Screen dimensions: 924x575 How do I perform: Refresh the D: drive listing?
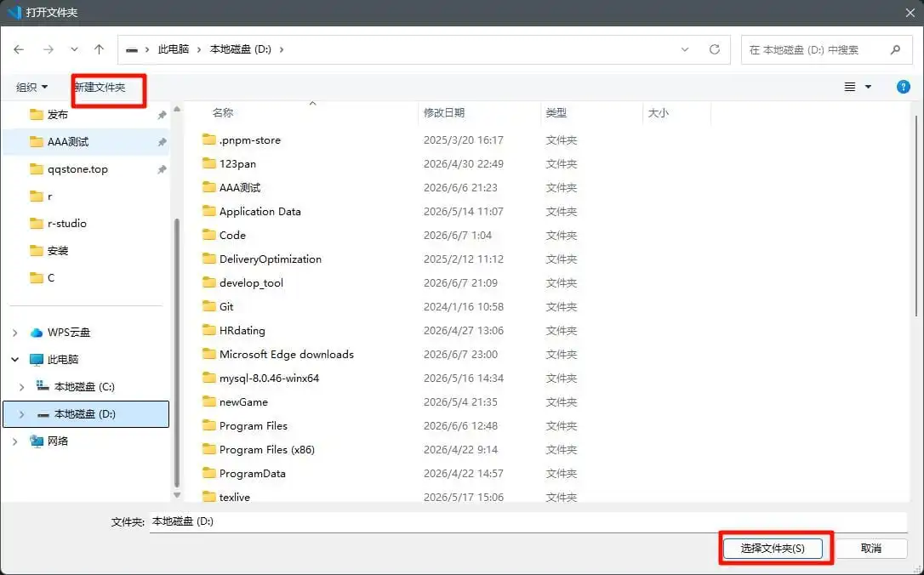(x=714, y=49)
